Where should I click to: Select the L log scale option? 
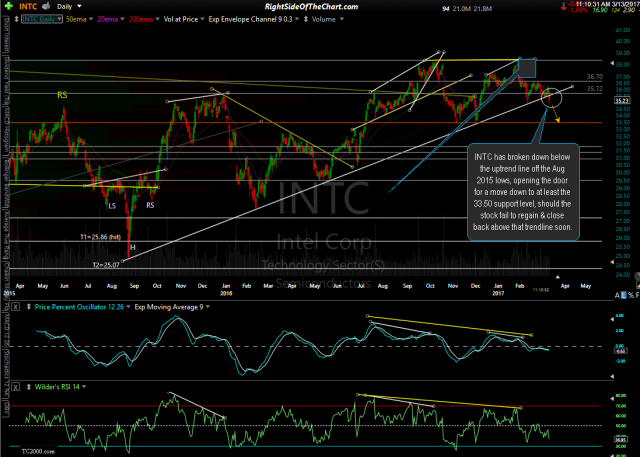pos(623,295)
